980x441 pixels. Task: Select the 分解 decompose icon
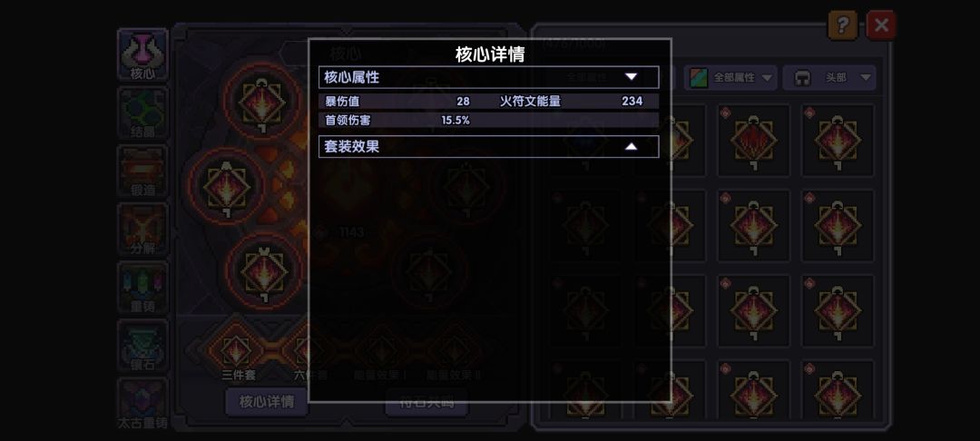click(x=142, y=230)
